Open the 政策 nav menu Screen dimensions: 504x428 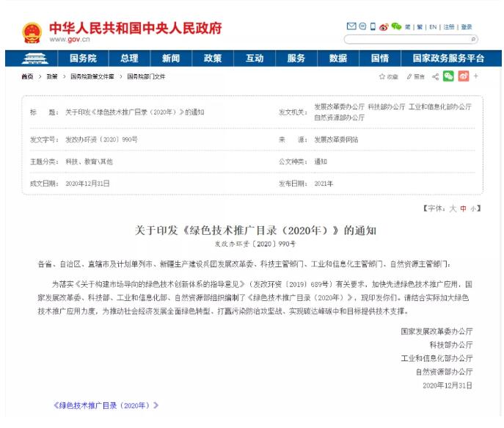(213, 58)
